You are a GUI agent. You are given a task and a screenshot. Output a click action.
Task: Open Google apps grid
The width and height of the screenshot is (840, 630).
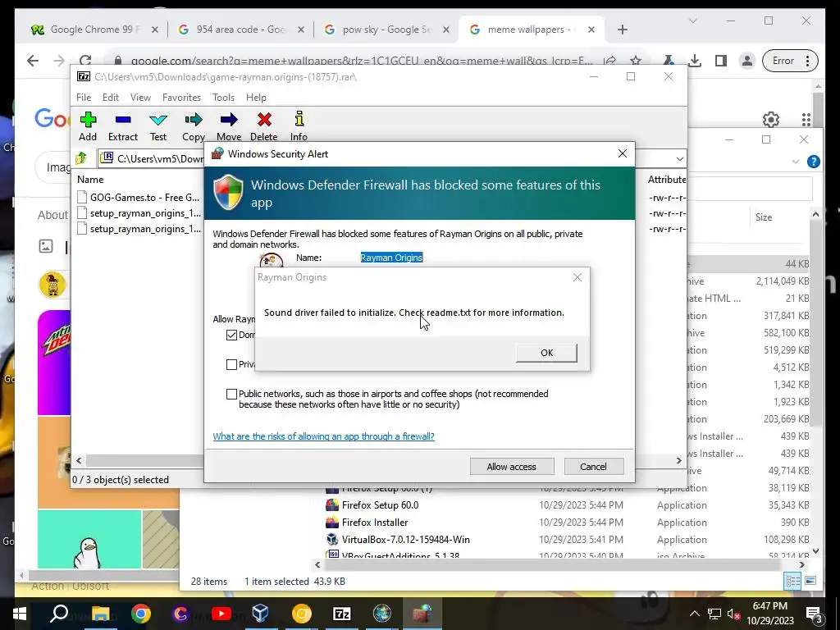806,119
